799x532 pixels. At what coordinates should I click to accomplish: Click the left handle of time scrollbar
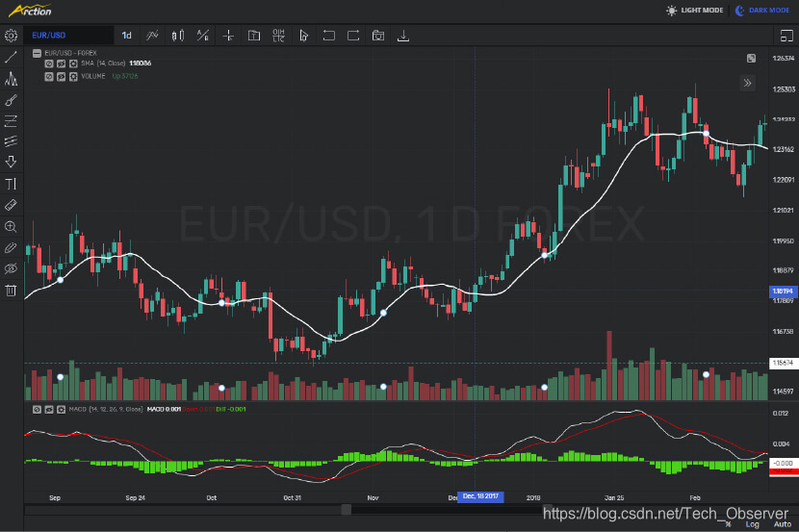[x=346, y=510]
